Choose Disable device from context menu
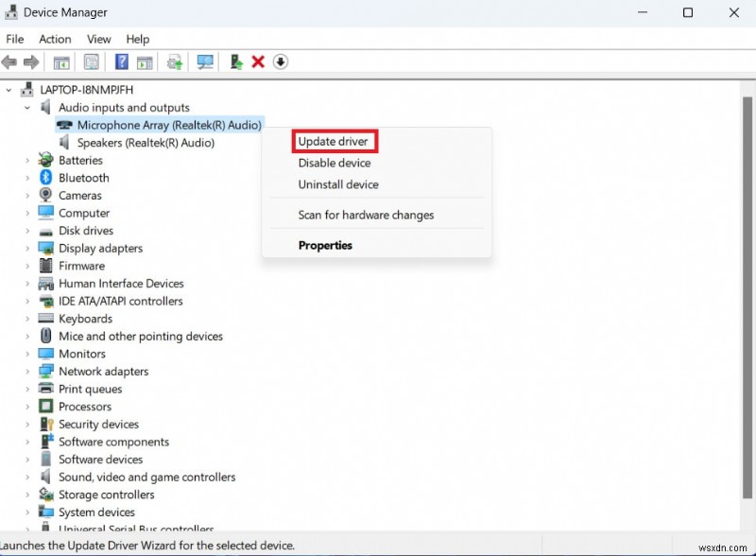Image resolution: width=756 pixels, height=556 pixels. [335, 164]
